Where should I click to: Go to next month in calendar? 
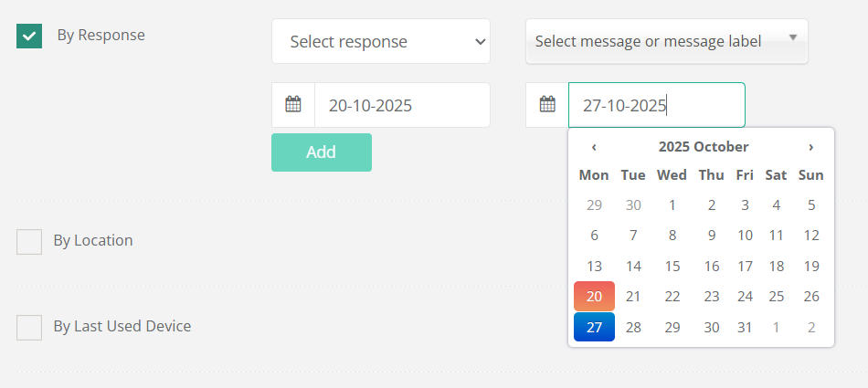pyautogui.click(x=810, y=147)
